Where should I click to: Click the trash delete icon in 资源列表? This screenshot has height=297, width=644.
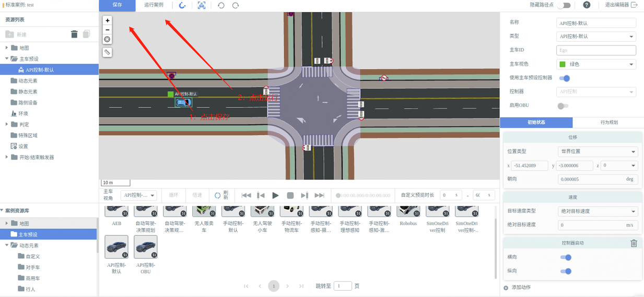(x=74, y=34)
